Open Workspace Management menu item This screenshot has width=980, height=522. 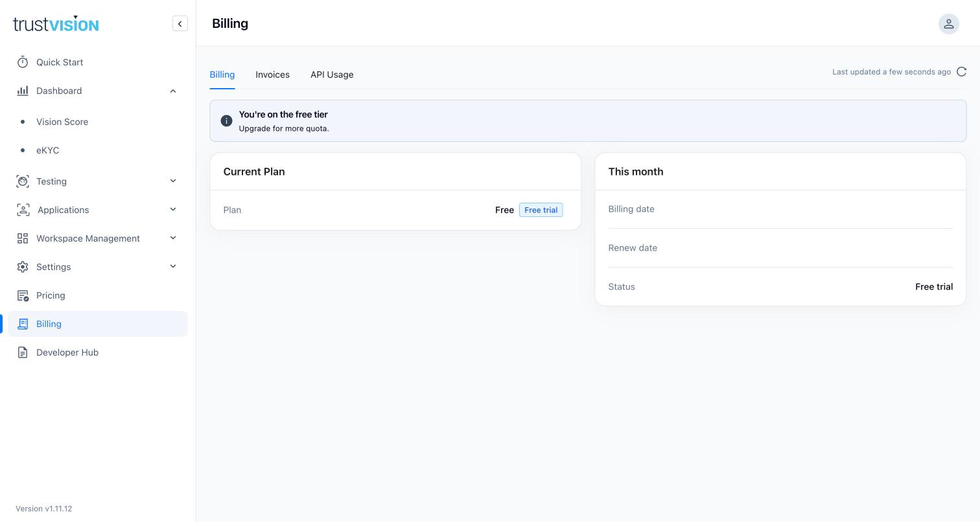click(x=98, y=238)
